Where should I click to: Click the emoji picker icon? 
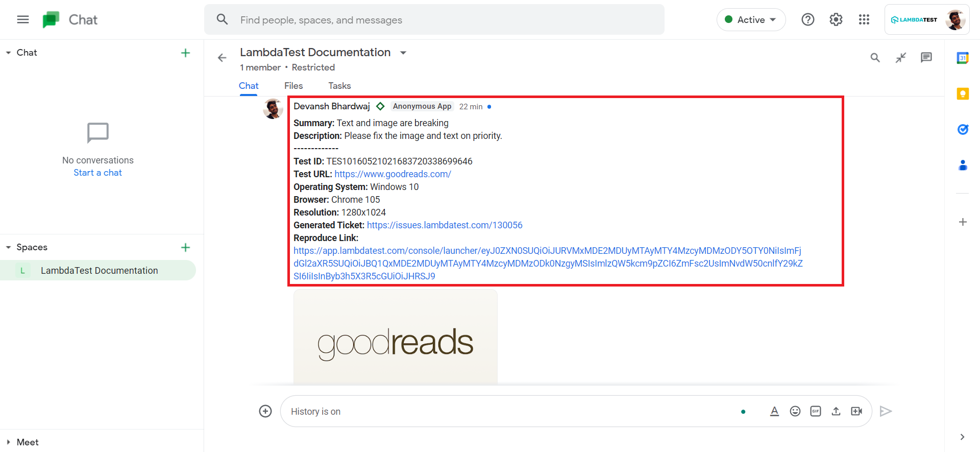coord(795,411)
